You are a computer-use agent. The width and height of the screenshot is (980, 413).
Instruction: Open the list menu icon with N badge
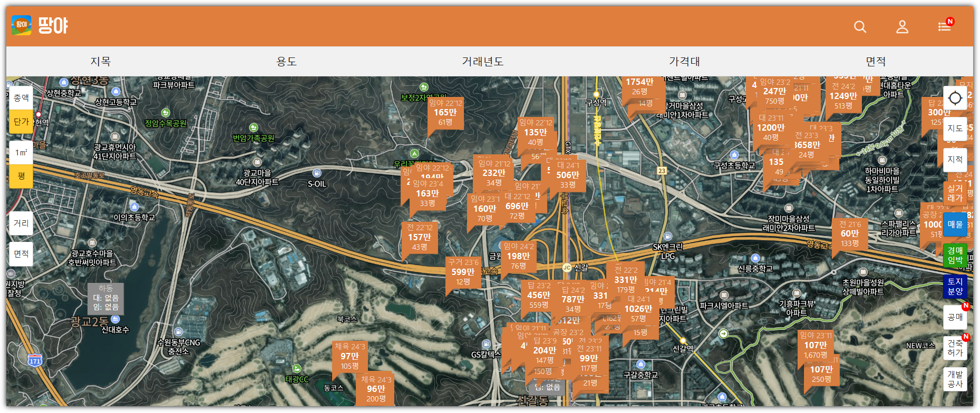(x=945, y=25)
